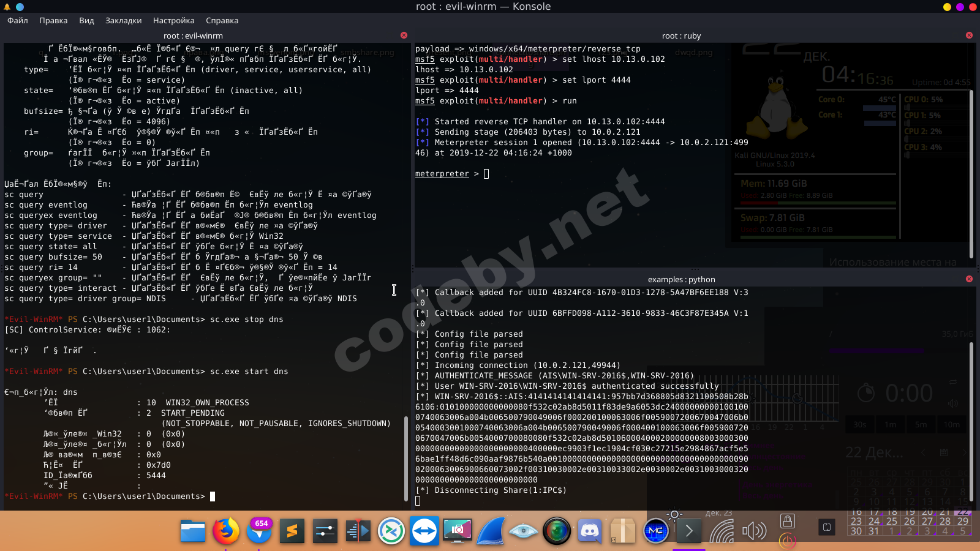
Task: Open the Справка menu
Action: (x=222, y=20)
